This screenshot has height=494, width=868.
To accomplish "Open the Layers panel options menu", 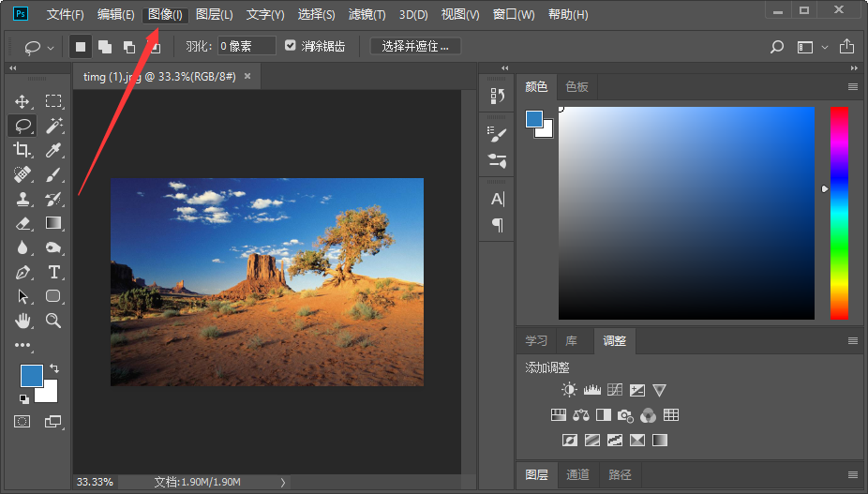I will click(852, 474).
